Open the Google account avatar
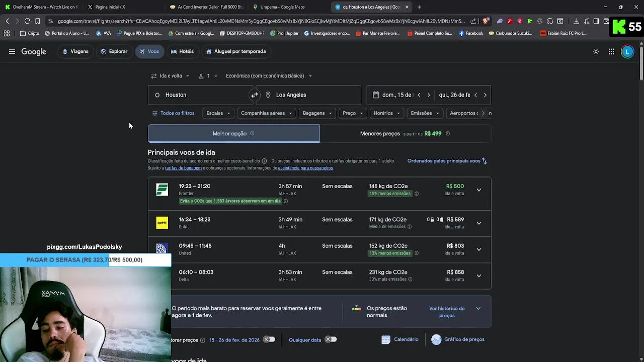Screen dimensions: 644x362 click(627, 51)
